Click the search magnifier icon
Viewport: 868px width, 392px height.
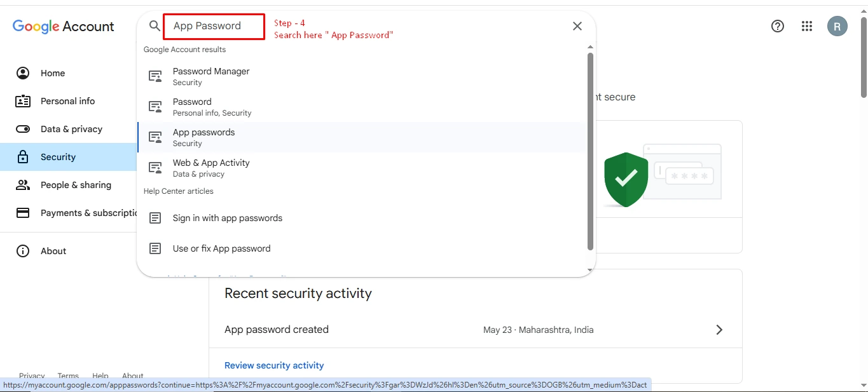pos(155,26)
